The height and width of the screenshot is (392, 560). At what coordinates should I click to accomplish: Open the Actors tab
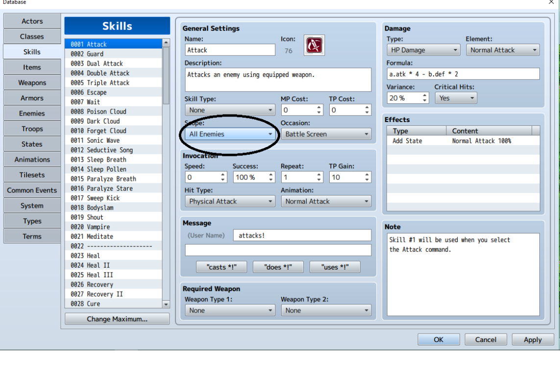32,21
